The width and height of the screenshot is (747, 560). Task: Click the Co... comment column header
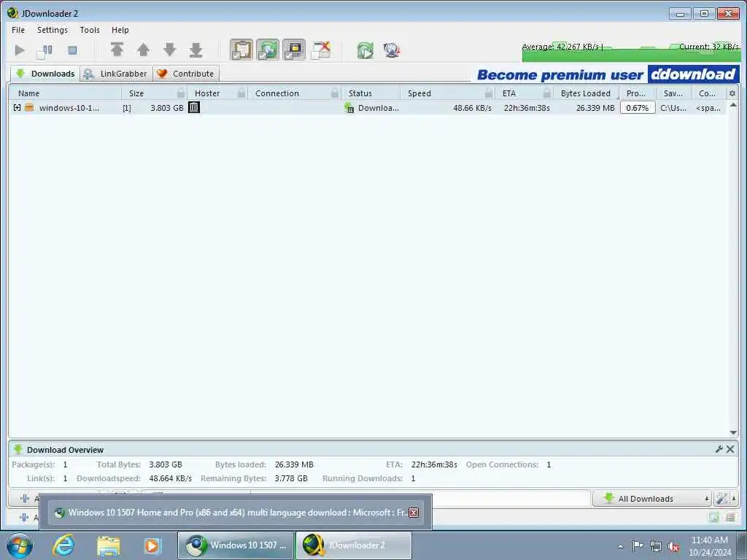point(708,93)
